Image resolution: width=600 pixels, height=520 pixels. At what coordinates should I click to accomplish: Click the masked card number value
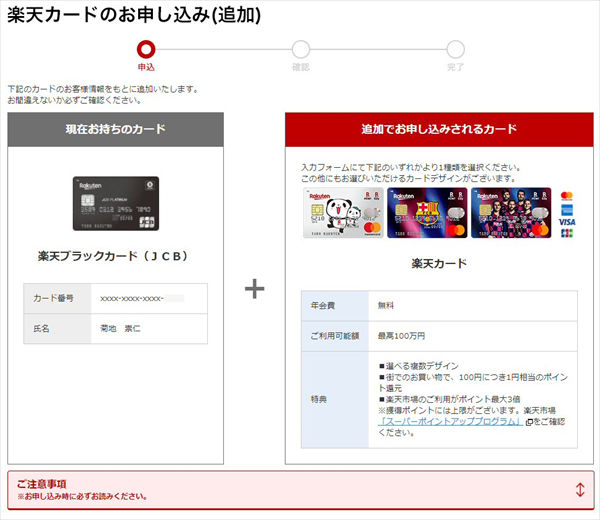pos(142,298)
